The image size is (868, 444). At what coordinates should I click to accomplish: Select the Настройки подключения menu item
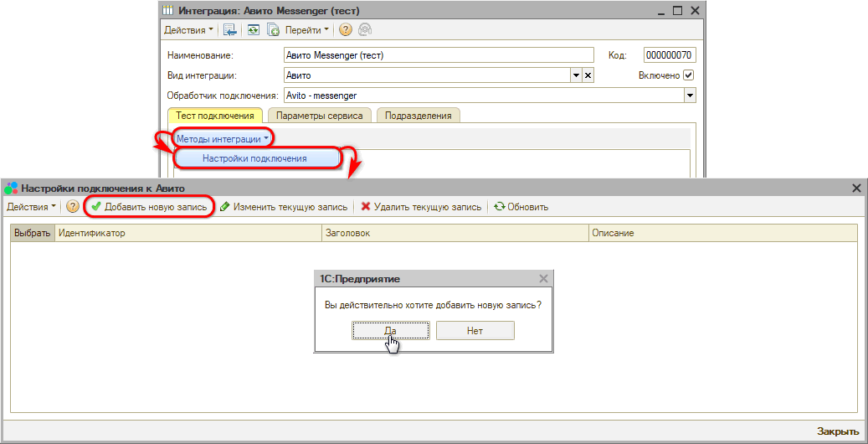[x=254, y=158]
